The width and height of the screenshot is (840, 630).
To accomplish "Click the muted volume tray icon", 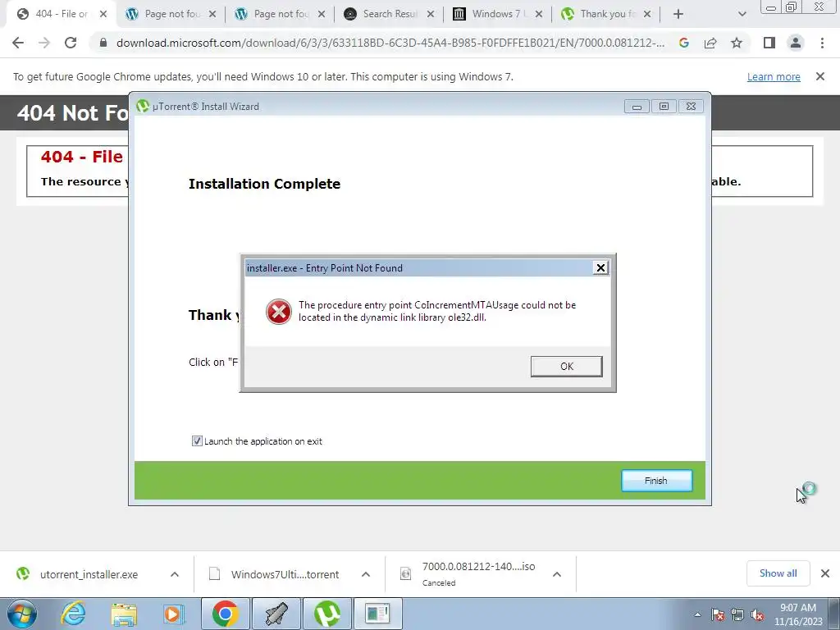I will 757,614.
